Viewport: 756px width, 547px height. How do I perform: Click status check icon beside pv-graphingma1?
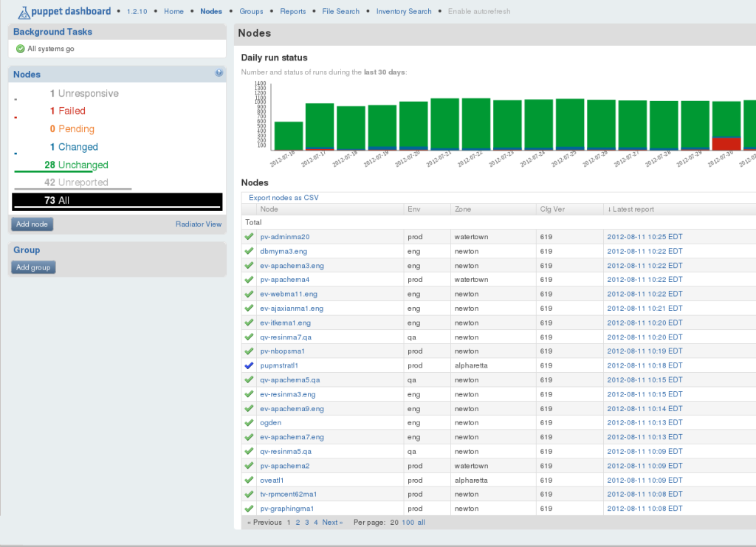pos(249,509)
